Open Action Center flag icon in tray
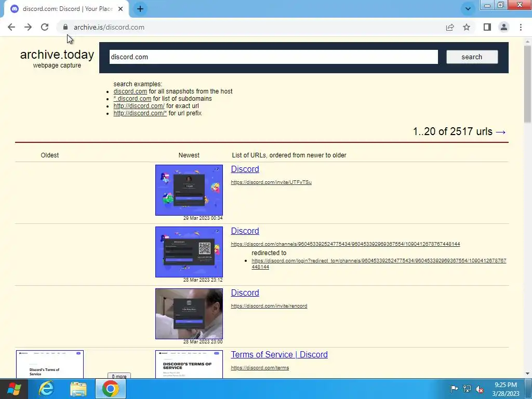The width and height of the screenshot is (532, 399). (x=454, y=389)
